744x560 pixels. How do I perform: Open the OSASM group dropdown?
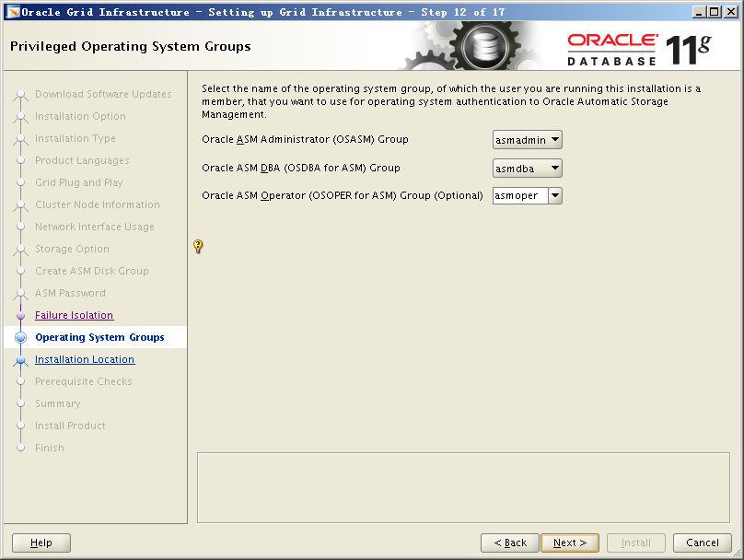pos(528,140)
